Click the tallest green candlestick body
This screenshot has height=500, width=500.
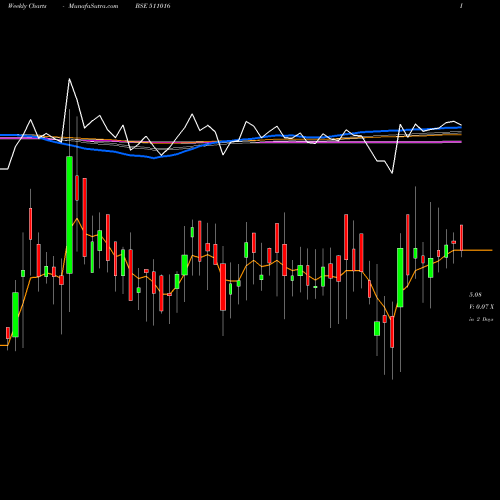(x=69, y=215)
